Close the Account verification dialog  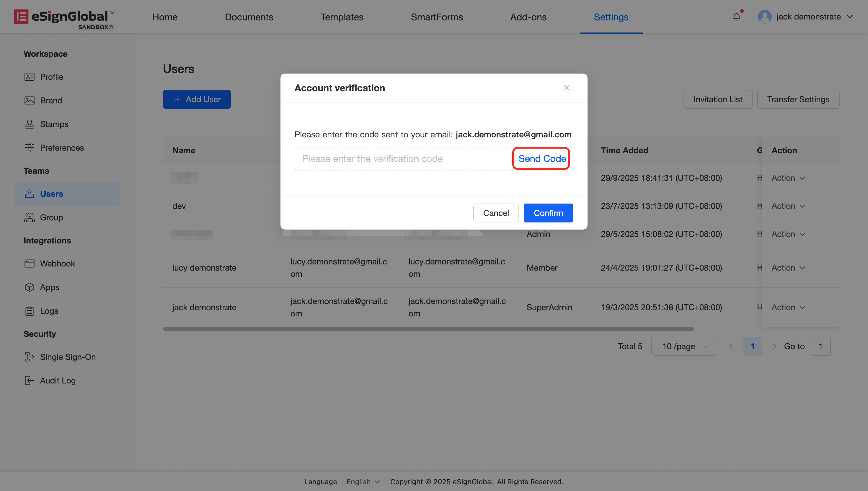coord(567,88)
